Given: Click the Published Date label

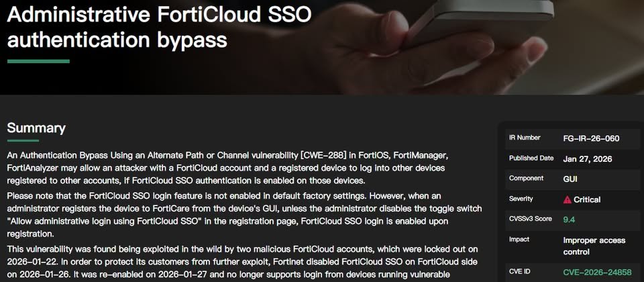Looking at the screenshot, I should pos(531,158).
